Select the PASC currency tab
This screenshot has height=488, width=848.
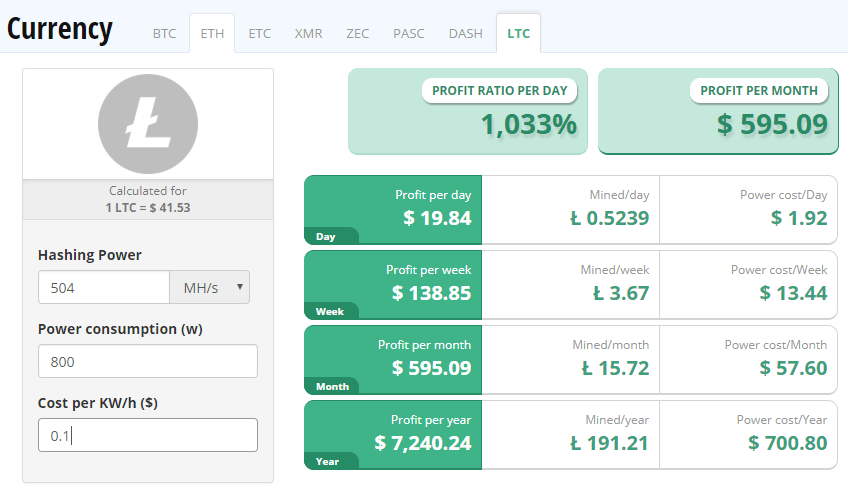click(x=408, y=34)
